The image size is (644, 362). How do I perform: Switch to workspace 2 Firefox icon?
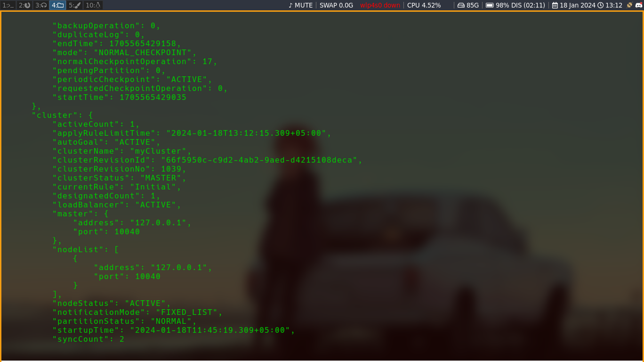[24, 5]
